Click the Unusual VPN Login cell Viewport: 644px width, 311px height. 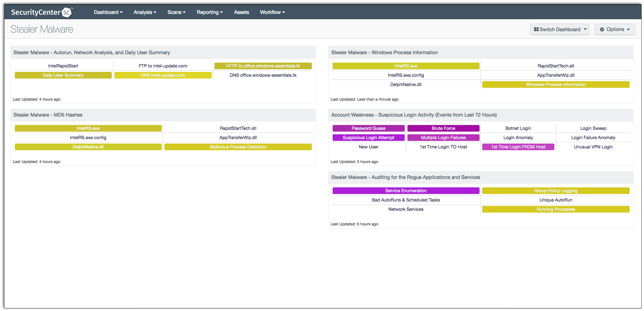pos(593,147)
